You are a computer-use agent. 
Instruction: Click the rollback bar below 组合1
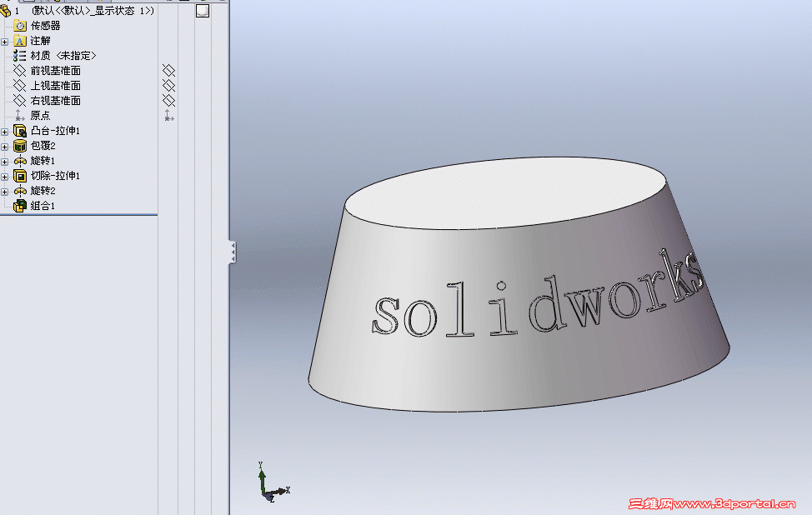pos(78,215)
